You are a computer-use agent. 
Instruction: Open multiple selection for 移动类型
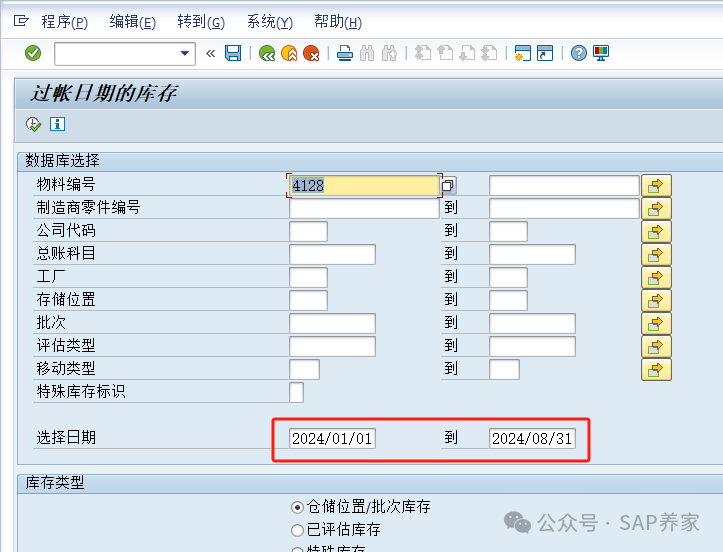[656, 370]
